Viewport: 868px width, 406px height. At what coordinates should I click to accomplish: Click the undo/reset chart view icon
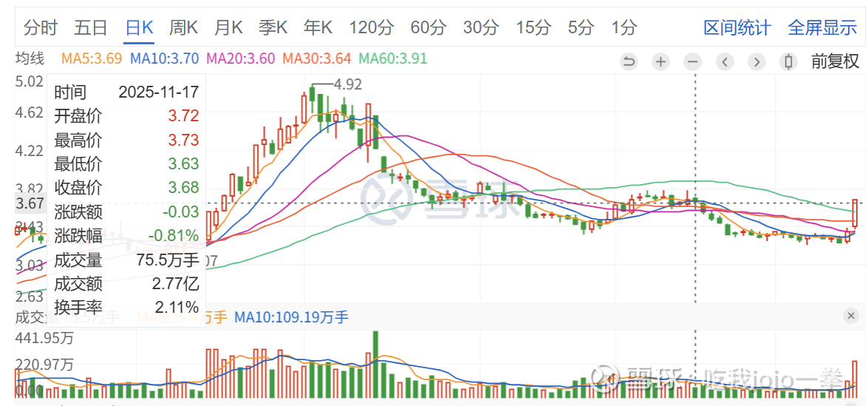[x=629, y=61]
